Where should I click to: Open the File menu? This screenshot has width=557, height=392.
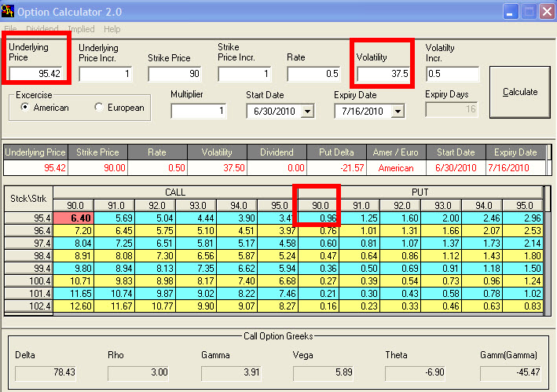pyautogui.click(x=10, y=29)
